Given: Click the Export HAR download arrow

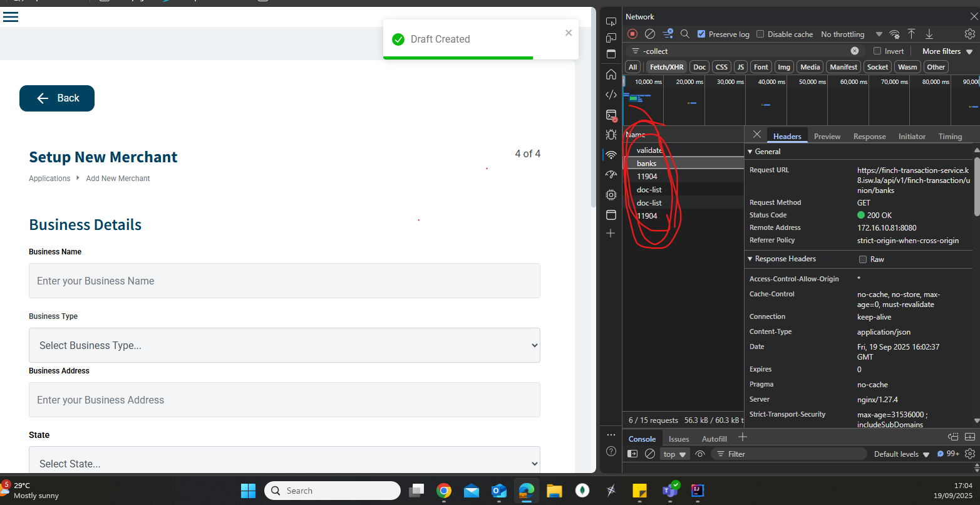Looking at the screenshot, I should point(929,34).
